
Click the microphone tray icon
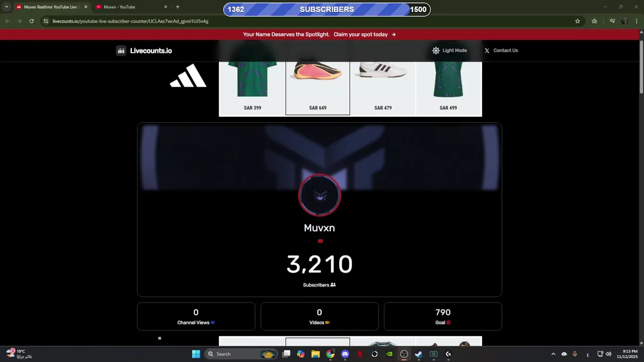[575, 354]
